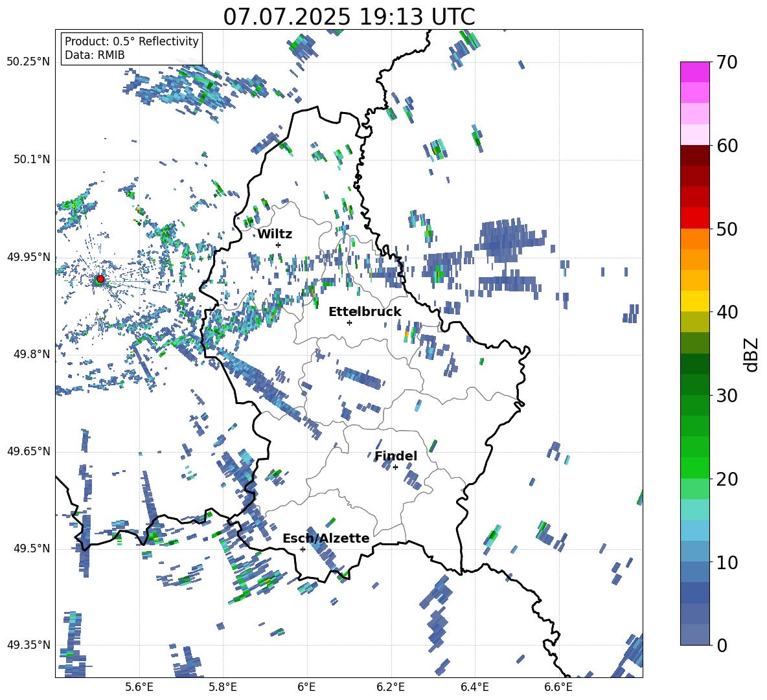Click the 49.5°N latitude label
Screen dimensions: 767x700
[32, 548]
